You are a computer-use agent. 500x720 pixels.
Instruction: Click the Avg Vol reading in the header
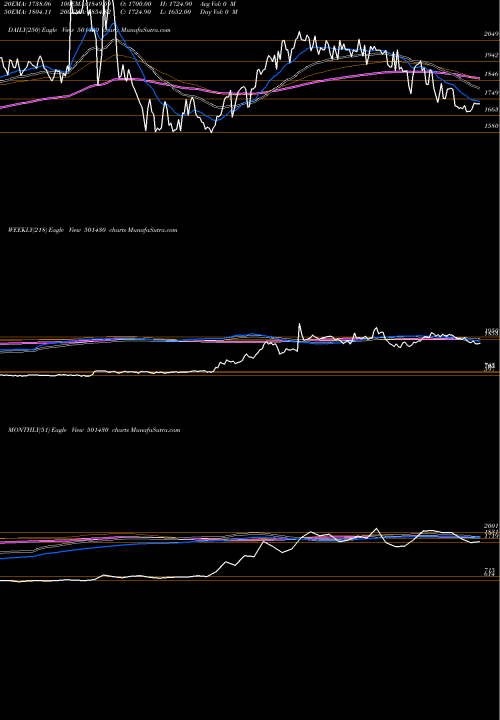tap(218, 4)
